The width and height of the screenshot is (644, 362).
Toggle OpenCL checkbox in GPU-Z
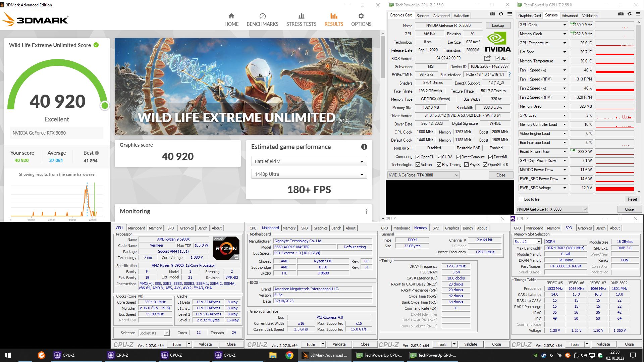coord(418,157)
